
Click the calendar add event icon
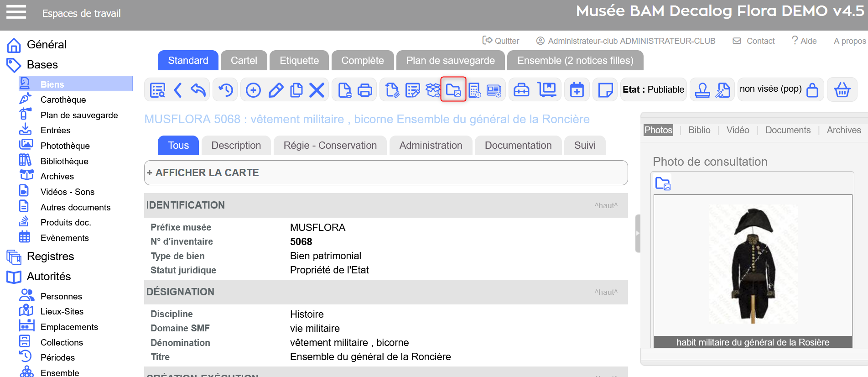point(577,90)
